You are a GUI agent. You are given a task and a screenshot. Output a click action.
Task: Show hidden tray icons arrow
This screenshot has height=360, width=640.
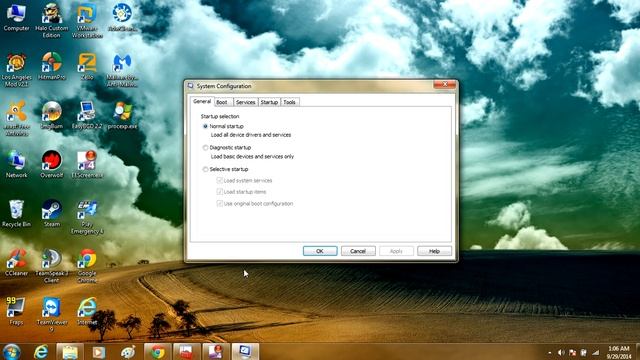(550, 352)
